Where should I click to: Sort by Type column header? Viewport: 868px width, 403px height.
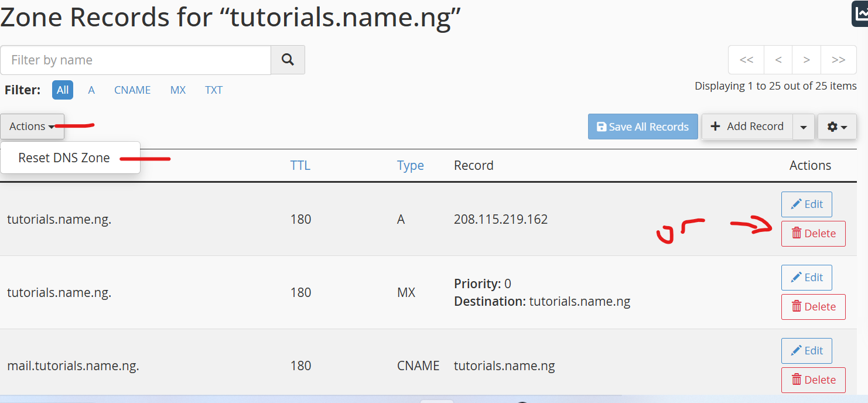(411, 165)
